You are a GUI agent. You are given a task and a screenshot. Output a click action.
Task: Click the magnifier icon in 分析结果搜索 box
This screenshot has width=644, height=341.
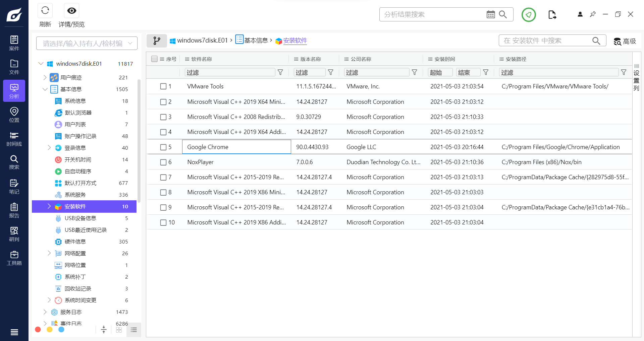coord(503,14)
